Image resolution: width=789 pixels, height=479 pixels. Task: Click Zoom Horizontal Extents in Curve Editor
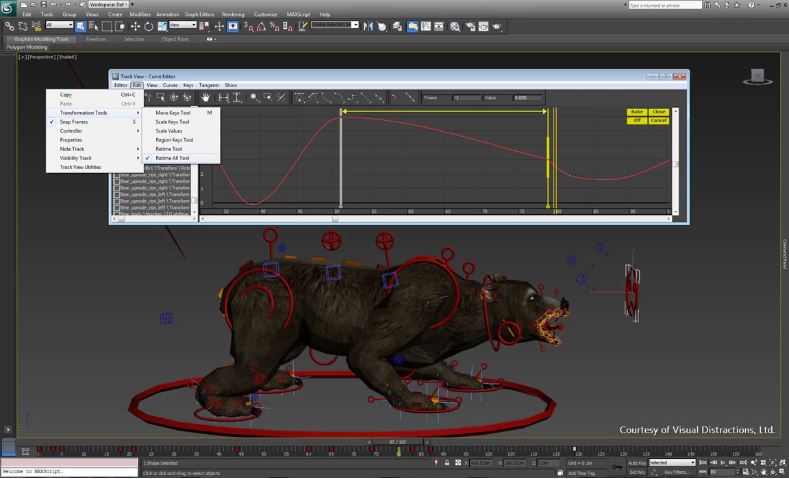coord(223,98)
